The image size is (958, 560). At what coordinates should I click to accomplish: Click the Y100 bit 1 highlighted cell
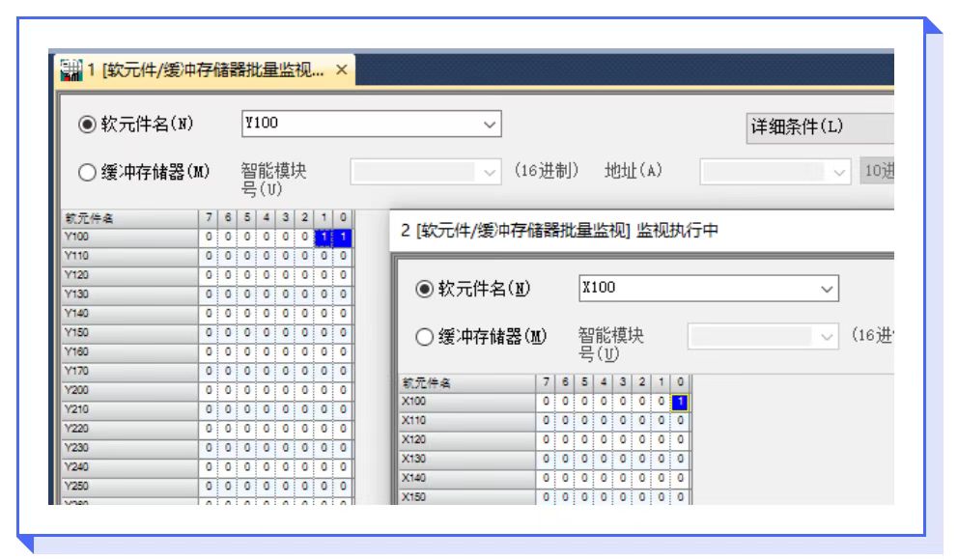tap(324, 237)
